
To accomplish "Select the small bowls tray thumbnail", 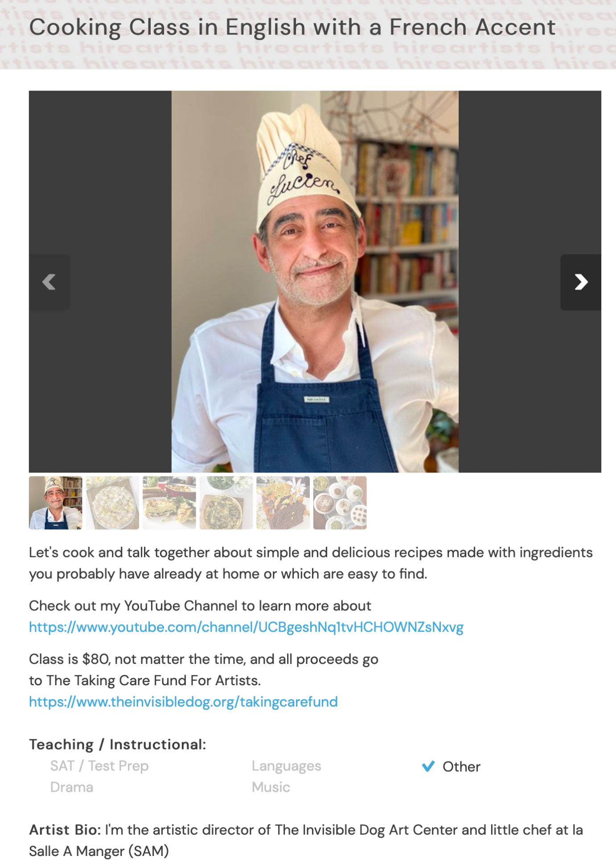I will (340, 503).
